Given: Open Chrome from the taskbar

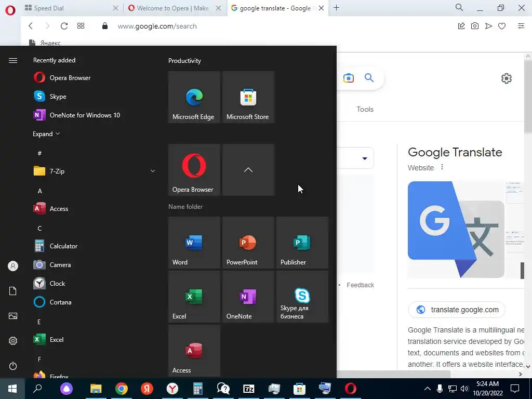Looking at the screenshot, I should click(122, 389).
